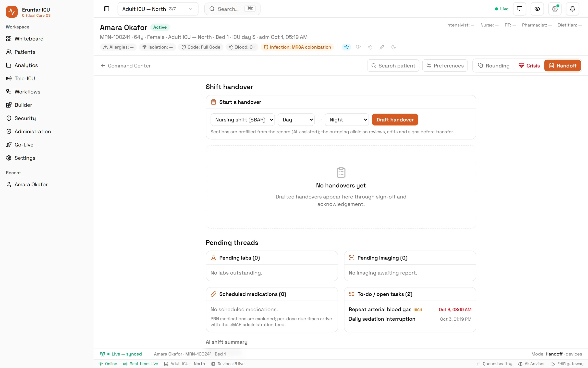This screenshot has height=368, width=588.
Task: Click the AI: Advisor status entry
Action: [x=531, y=364]
